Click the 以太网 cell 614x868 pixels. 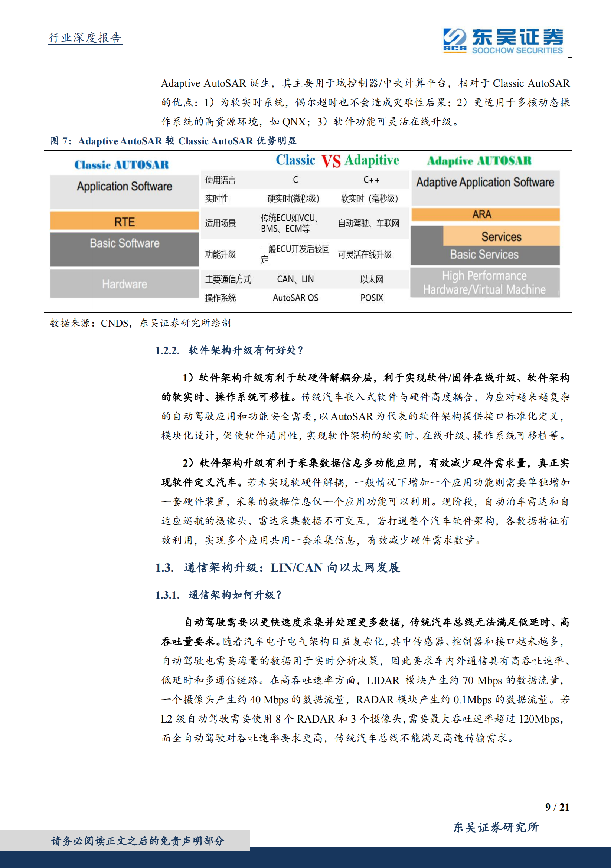point(372,279)
